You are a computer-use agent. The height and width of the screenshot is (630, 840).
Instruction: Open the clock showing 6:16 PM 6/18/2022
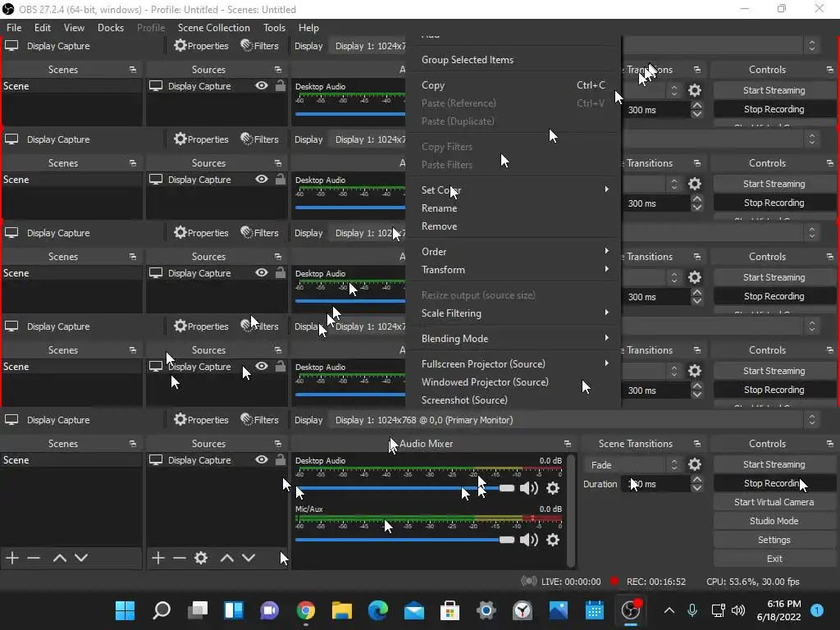click(x=778, y=610)
